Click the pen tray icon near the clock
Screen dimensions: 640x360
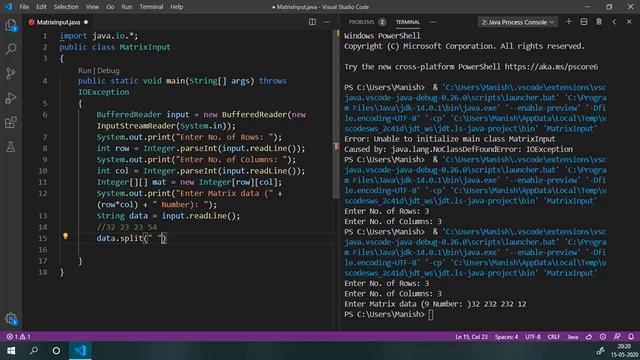(x=600, y=351)
